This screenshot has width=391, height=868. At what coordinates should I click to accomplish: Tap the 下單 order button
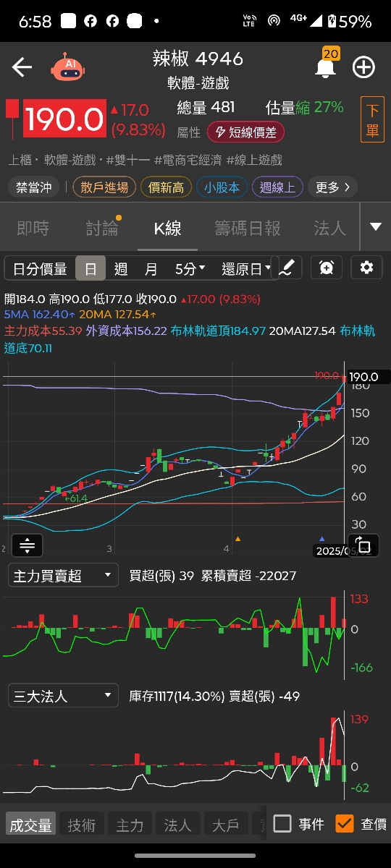tap(372, 120)
